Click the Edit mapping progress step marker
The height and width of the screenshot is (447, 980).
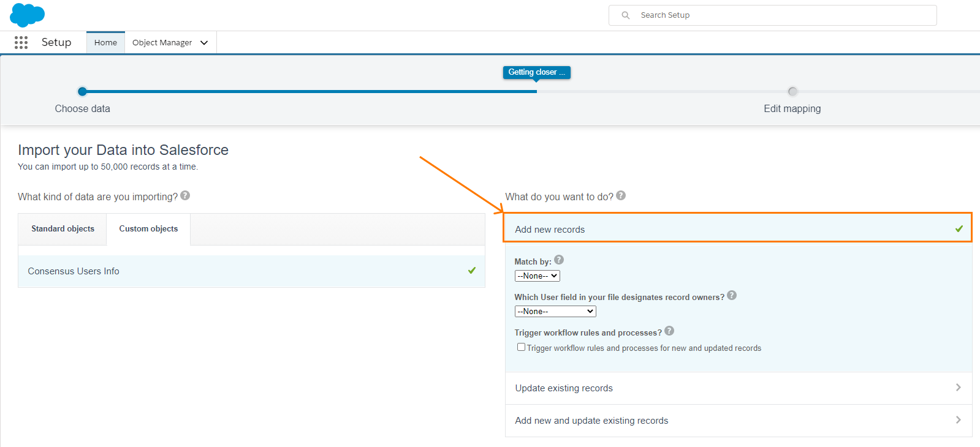point(792,91)
